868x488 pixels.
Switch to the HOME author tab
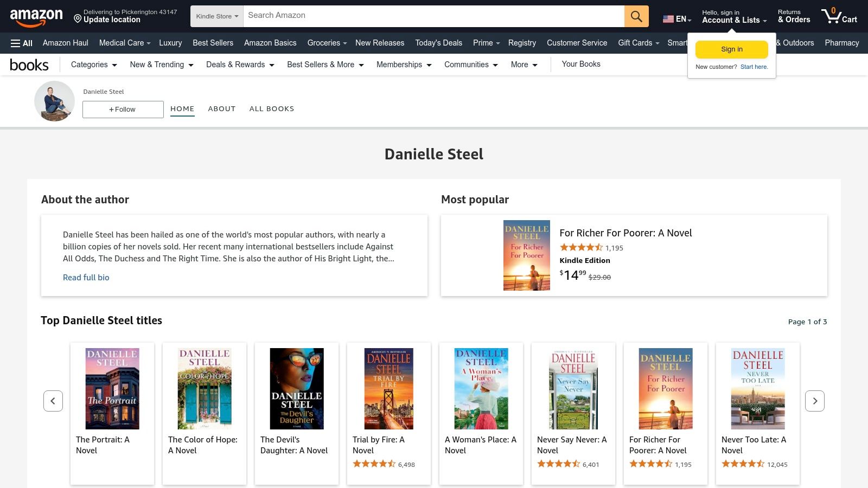[x=182, y=109]
